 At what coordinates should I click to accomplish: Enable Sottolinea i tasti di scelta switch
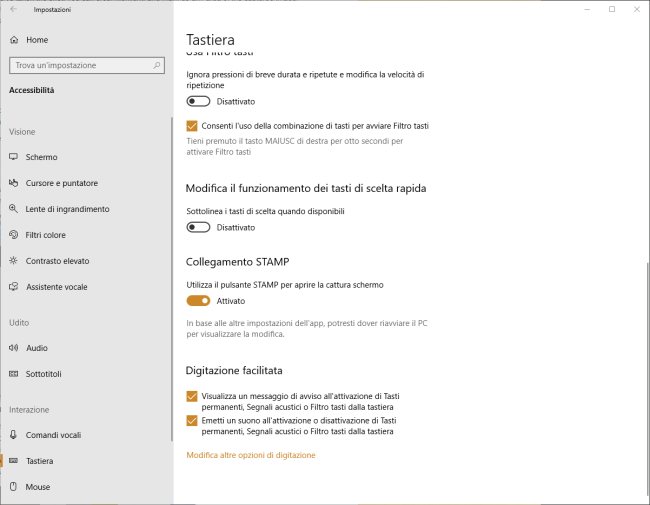pyautogui.click(x=198, y=227)
